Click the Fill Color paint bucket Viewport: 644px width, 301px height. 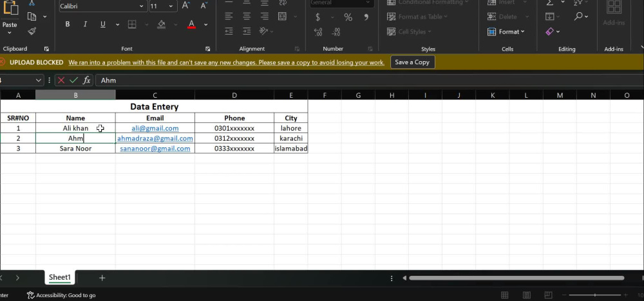[x=162, y=24]
